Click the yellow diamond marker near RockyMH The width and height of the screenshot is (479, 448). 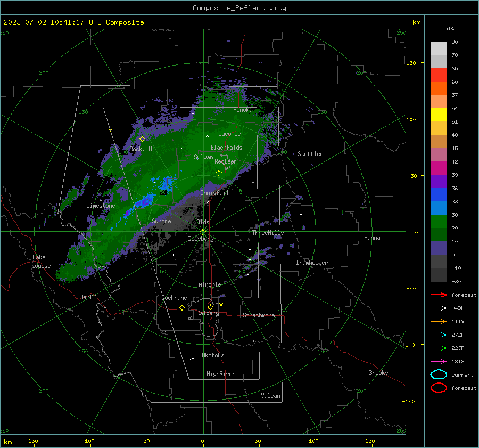click(142, 139)
